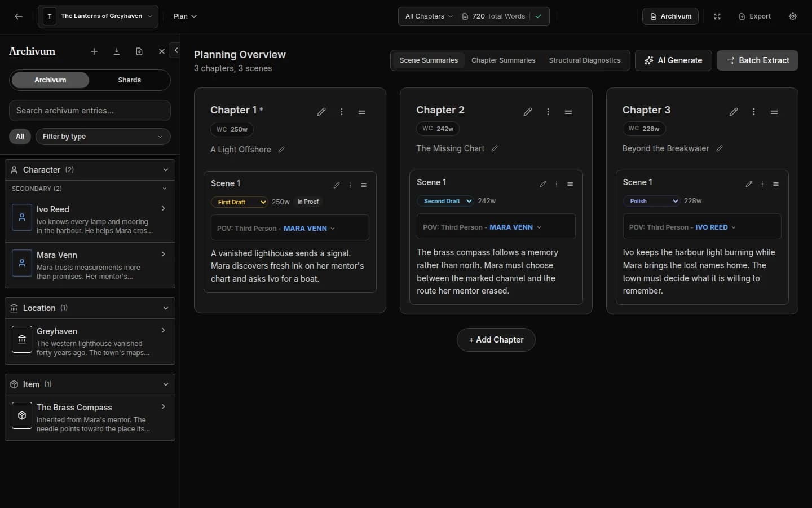This screenshot has height=508, width=812.
Task: Click the Search archivum entries field
Action: [x=90, y=111]
